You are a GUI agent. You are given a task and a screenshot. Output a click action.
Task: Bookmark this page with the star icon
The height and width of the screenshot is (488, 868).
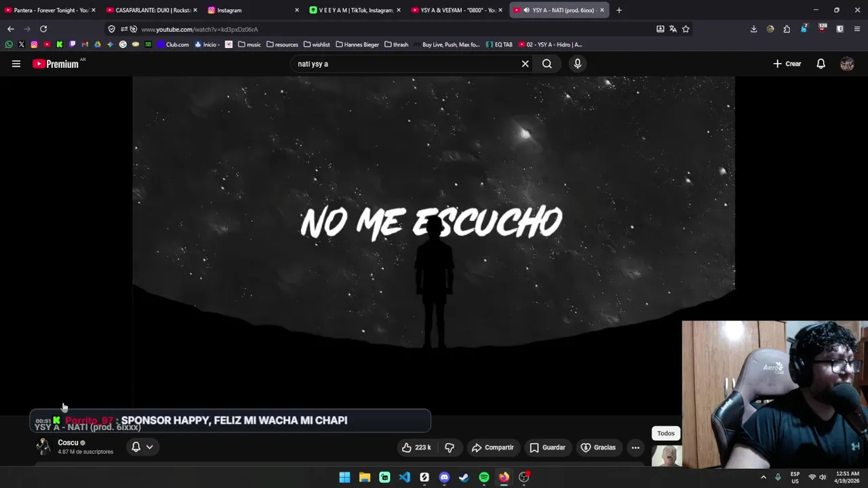pos(686,29)
